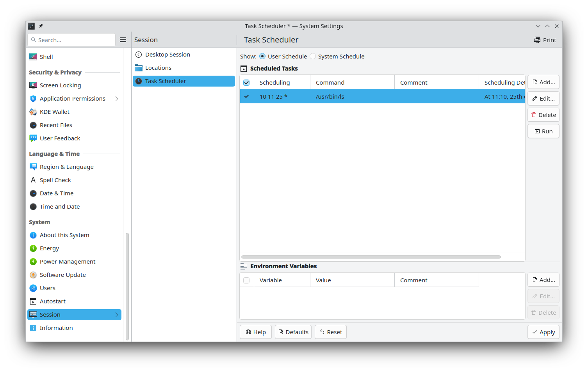Select the Autostart icon
The height and width of the screenshot is (372, 588).
tap(33, 301)
